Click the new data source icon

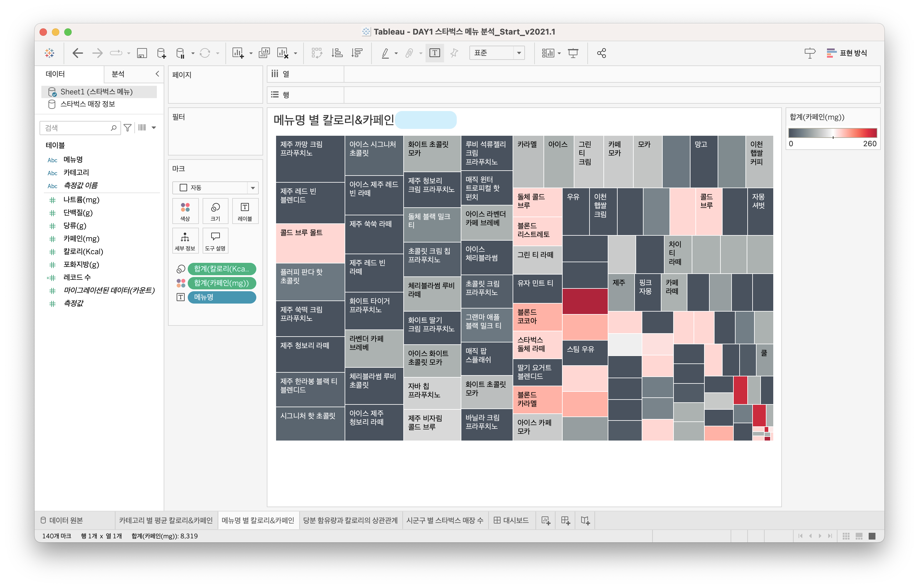coord(161,53)
